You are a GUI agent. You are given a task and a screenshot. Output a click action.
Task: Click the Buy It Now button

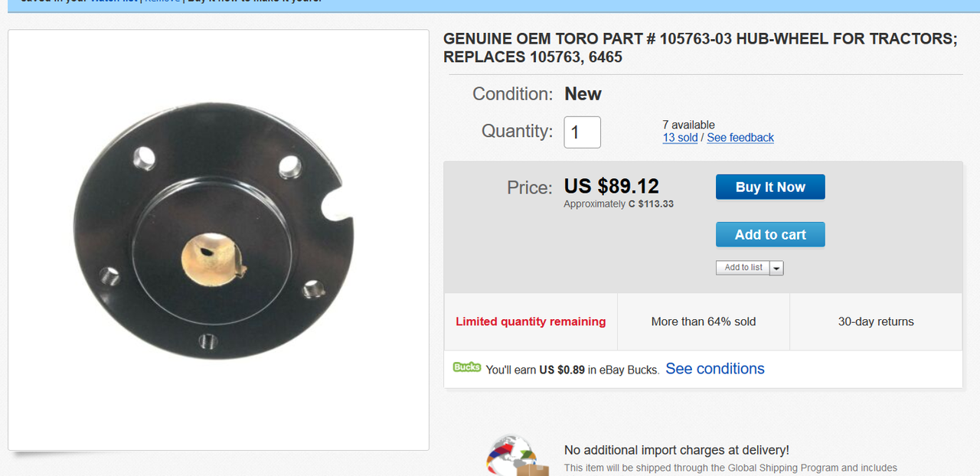(x=770, y=187)
